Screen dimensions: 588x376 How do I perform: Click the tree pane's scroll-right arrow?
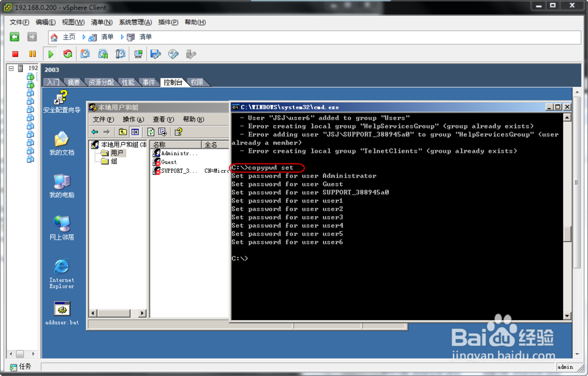pos(142,313)
